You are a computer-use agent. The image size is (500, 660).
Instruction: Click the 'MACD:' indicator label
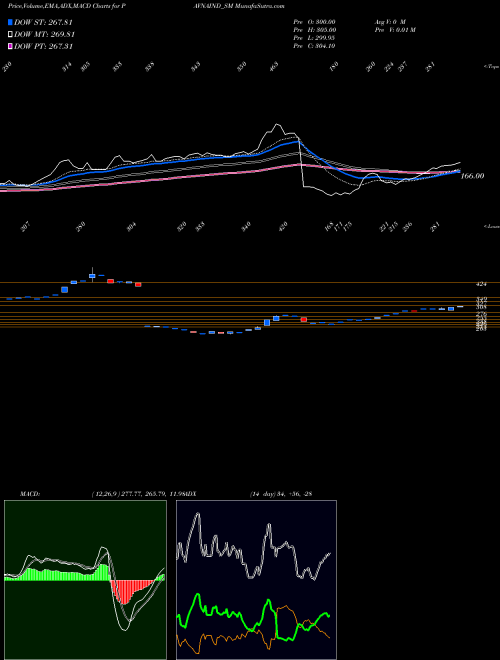click(29, 493)
